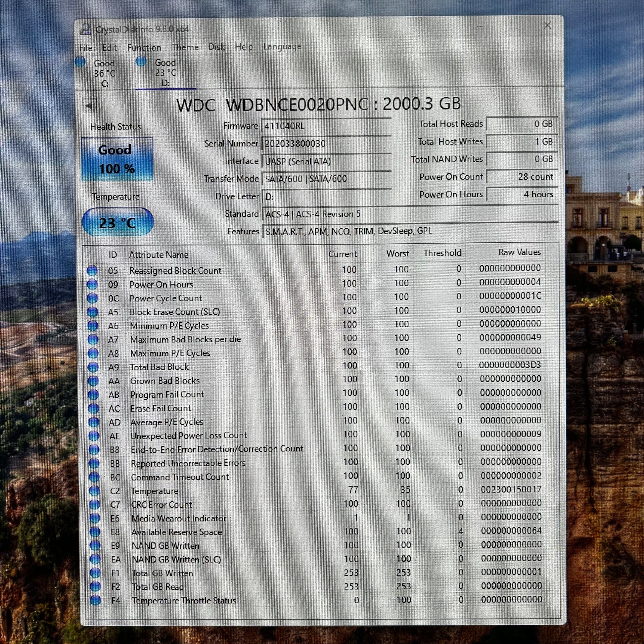Click the Worst column header
This screenshot has height=644, width=644.
(398, 253)
